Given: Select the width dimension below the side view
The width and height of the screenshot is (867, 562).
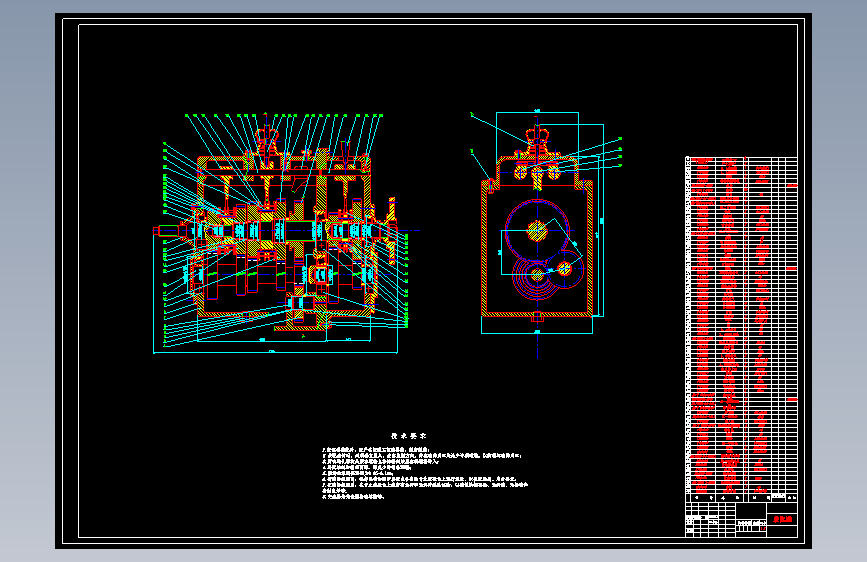Looking at the screenshot, I should point(537,332).
